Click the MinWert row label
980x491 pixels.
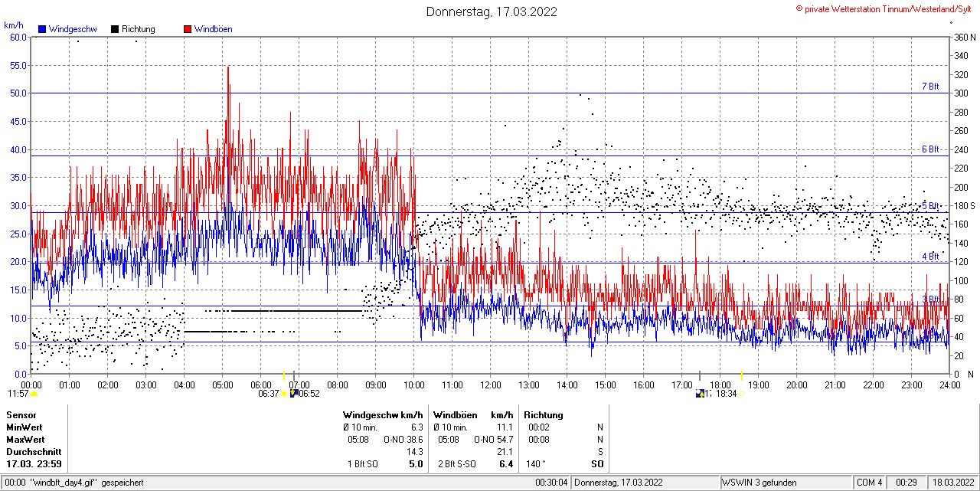coord(24,427)
